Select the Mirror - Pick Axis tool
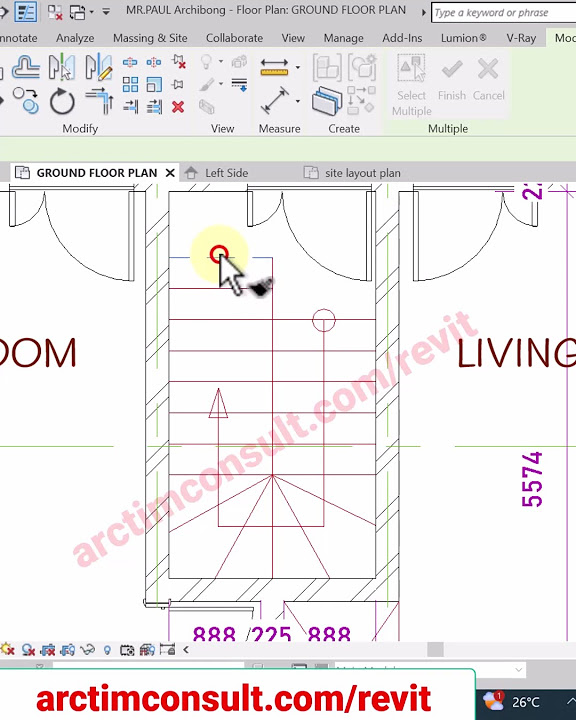576x720 pixels. (x=62, y=67)
